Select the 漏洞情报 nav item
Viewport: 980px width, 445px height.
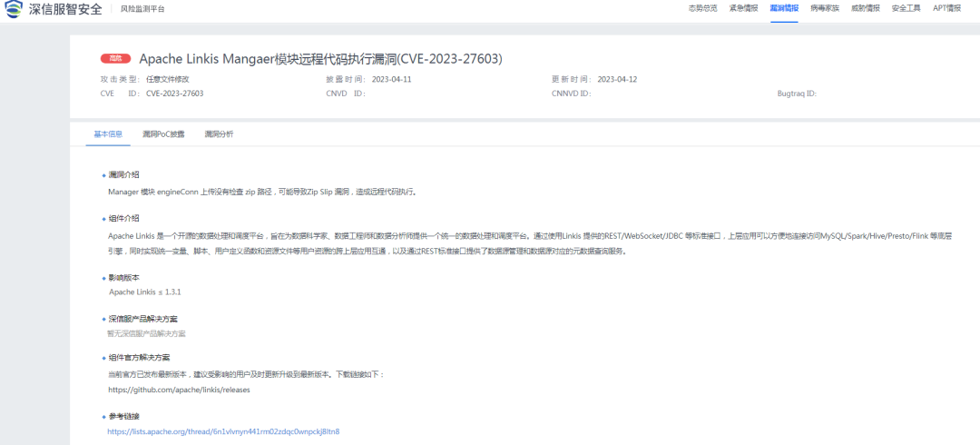tap(784, 9)
